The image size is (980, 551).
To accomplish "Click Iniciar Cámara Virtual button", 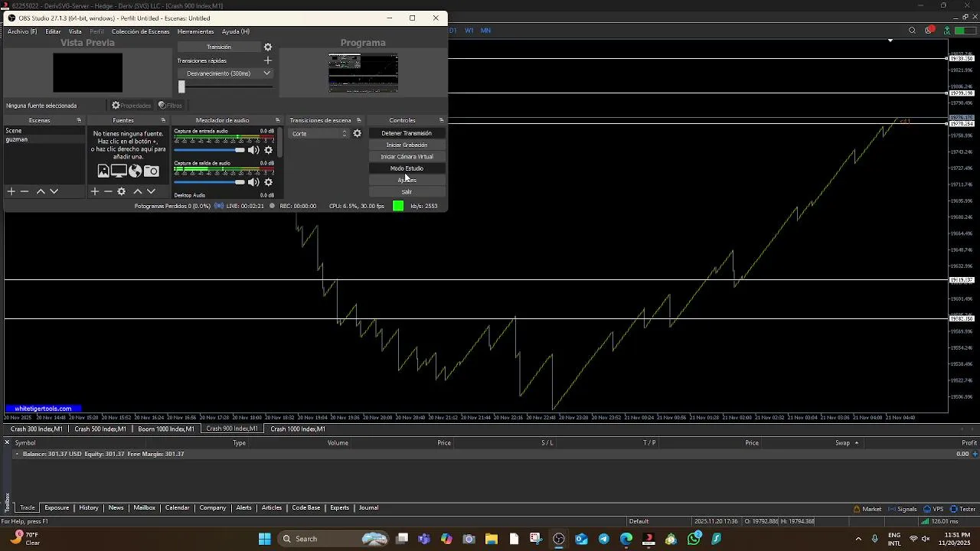I will [x=407, y=157].
